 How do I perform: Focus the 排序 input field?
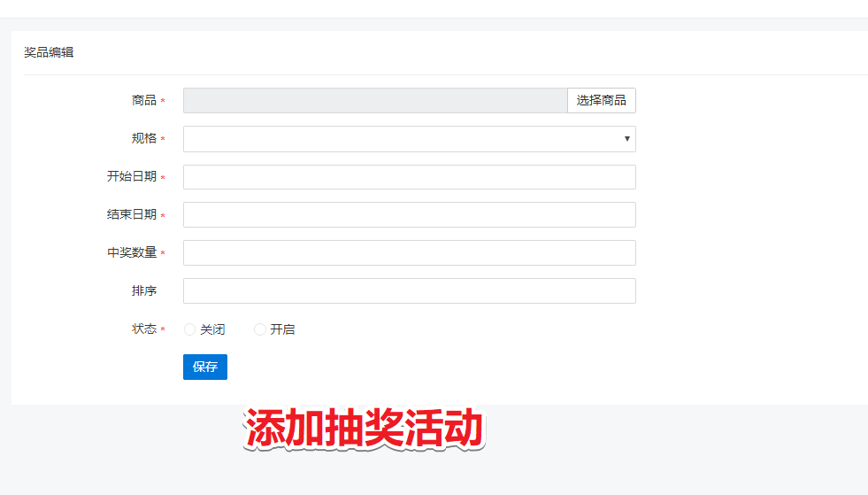(409, 291)
